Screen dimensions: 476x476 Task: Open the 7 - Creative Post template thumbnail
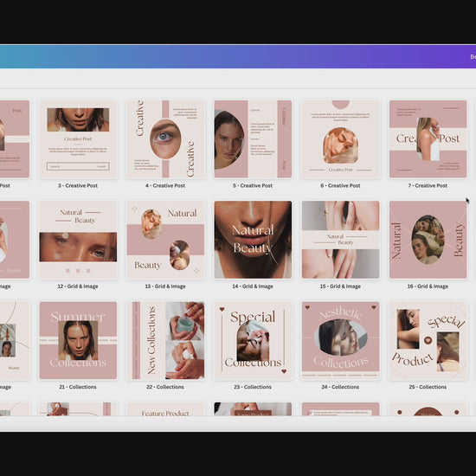(x=428, y=139)
